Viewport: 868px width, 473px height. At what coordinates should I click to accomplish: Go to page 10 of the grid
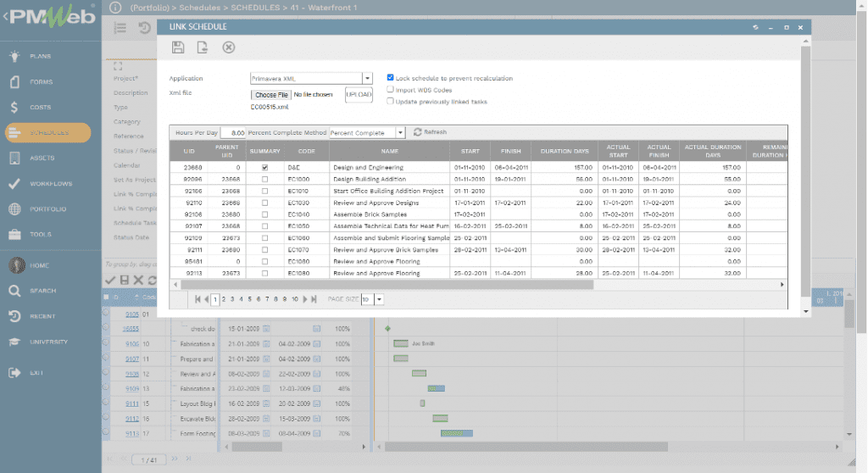pos(295,299)
